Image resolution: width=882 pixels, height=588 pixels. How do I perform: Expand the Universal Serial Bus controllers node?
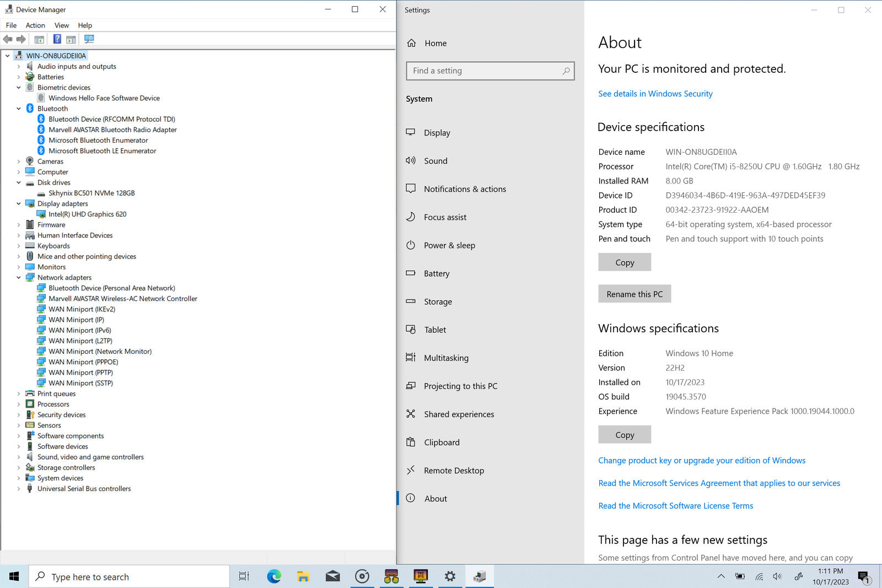(x=18, y=489)
